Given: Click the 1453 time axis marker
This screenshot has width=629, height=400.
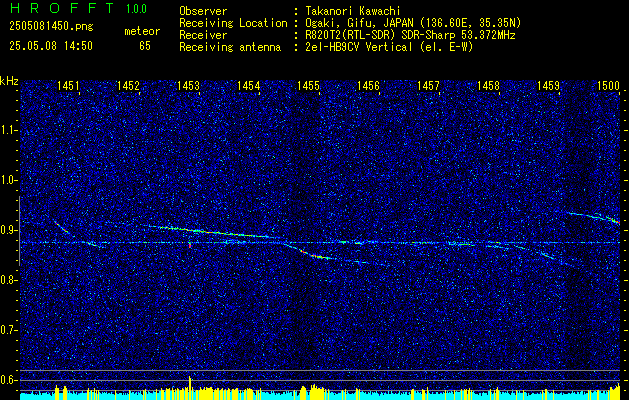Looking at the screenshot, I should pos(189,85).
